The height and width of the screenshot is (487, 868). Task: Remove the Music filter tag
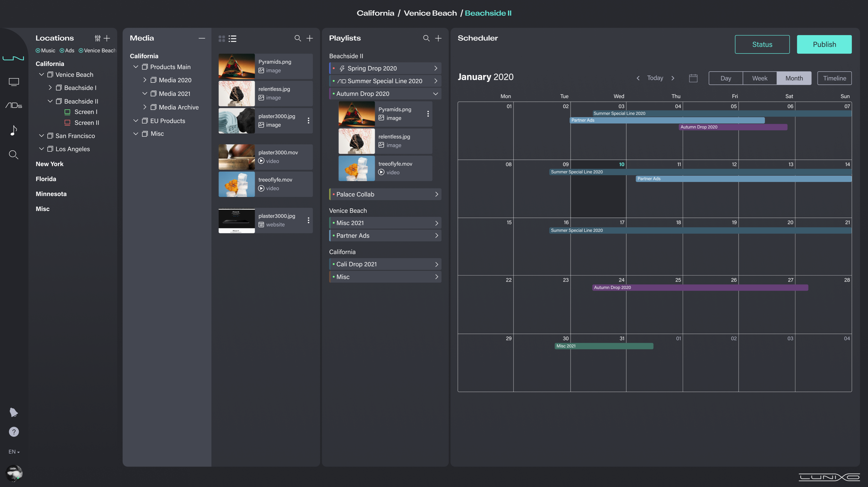(x=38, y=50)
